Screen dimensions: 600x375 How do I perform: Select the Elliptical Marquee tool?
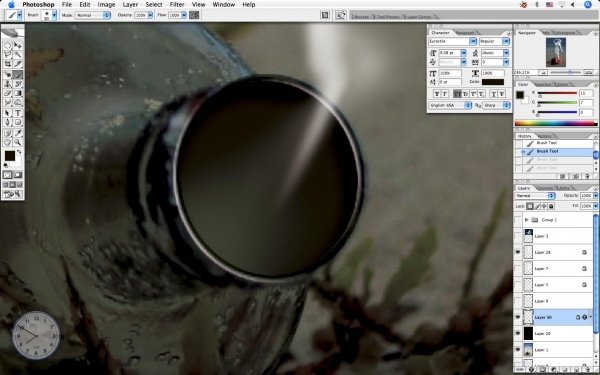pos(7,45)
